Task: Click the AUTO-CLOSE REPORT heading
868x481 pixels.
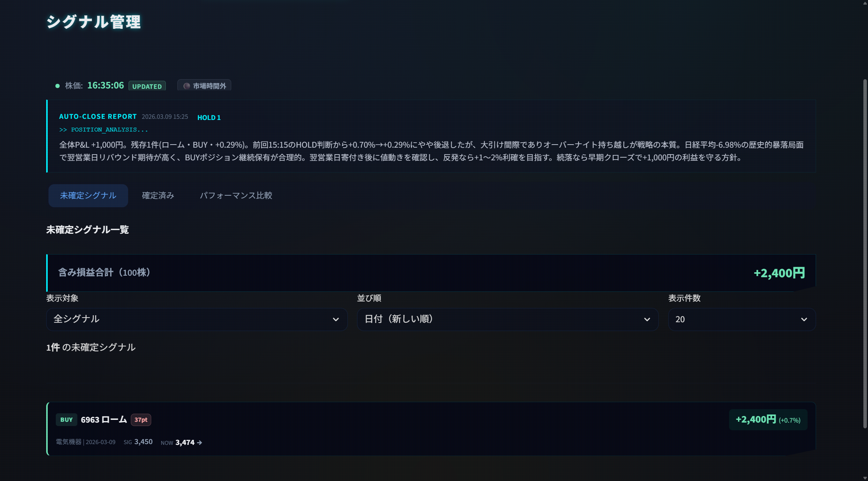Action: pyautogui.click(x=98, y=117)
